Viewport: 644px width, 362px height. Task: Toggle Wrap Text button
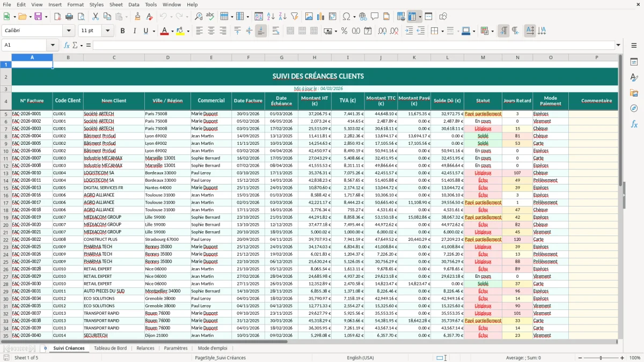coord(276,31)
